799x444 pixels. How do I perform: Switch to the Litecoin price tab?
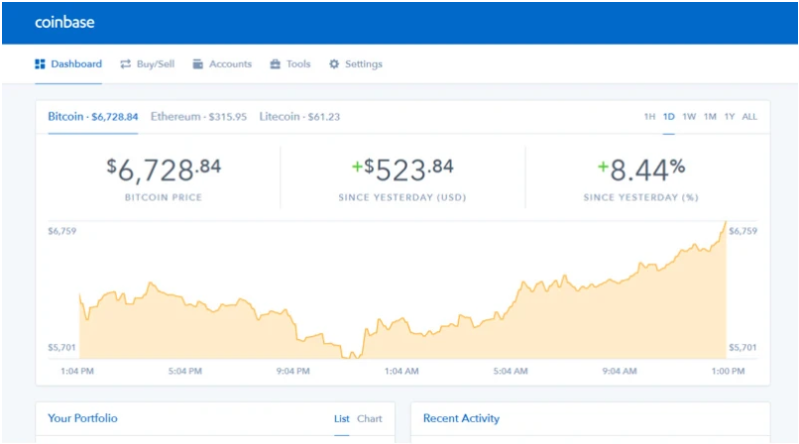click(299, 117)
